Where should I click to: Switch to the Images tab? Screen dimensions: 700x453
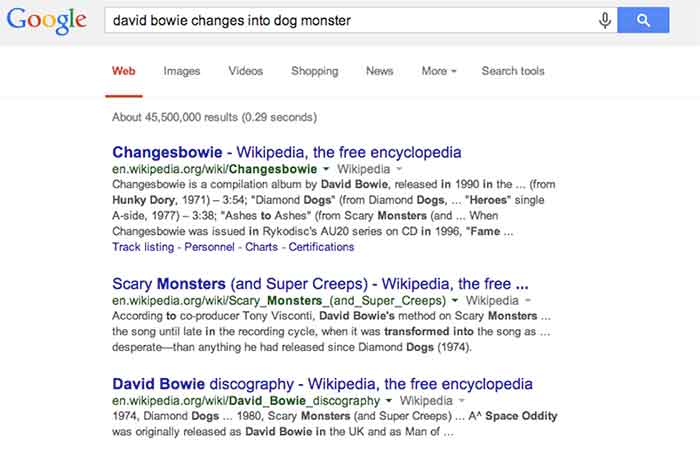[x=181, y=71]
